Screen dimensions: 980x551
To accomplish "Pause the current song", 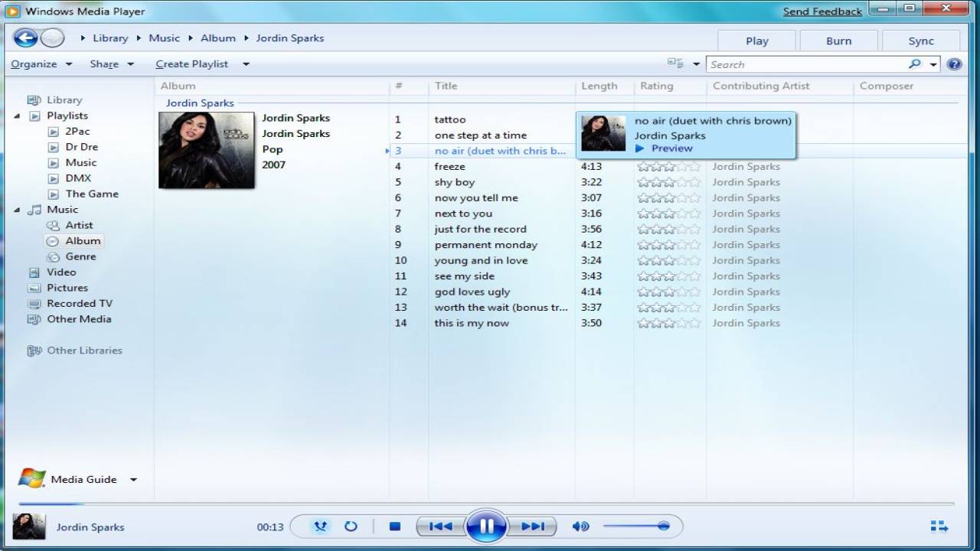I will point(486,527).
